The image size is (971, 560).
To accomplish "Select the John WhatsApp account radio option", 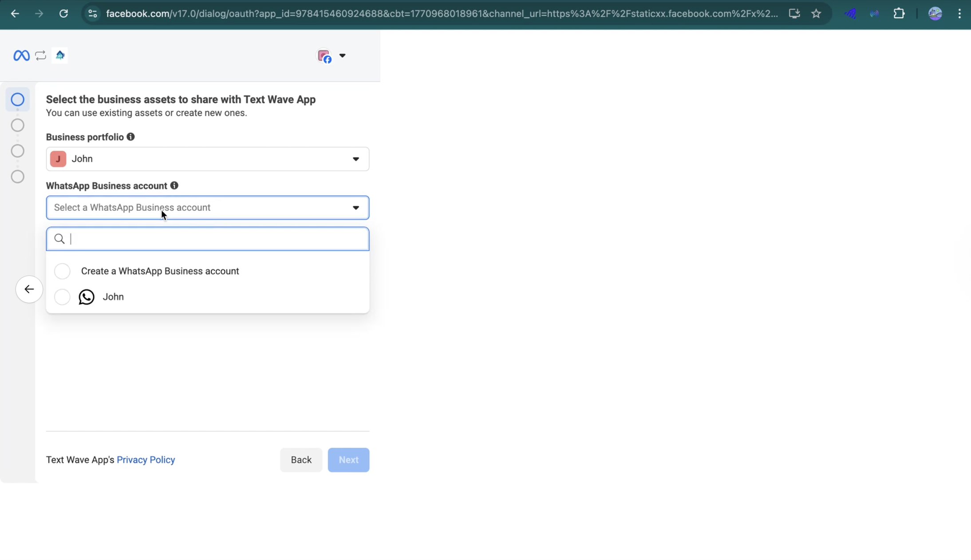I will (x=62, y=297).
